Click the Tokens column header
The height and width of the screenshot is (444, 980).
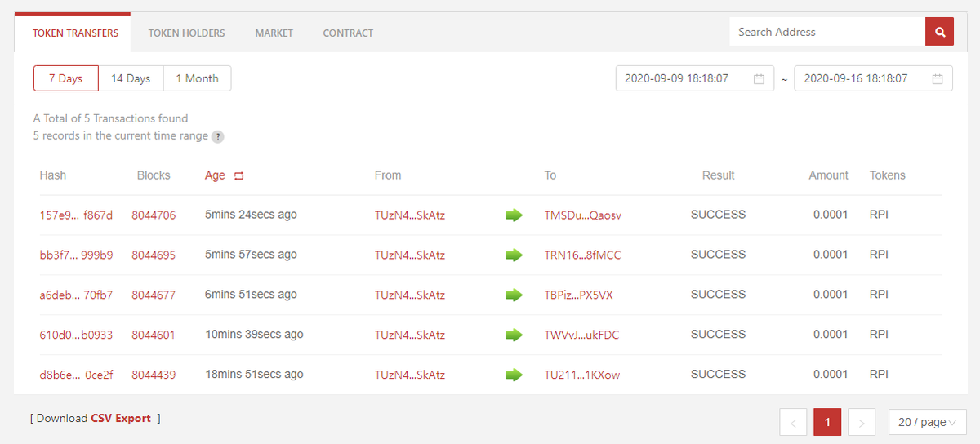(888, 175)
